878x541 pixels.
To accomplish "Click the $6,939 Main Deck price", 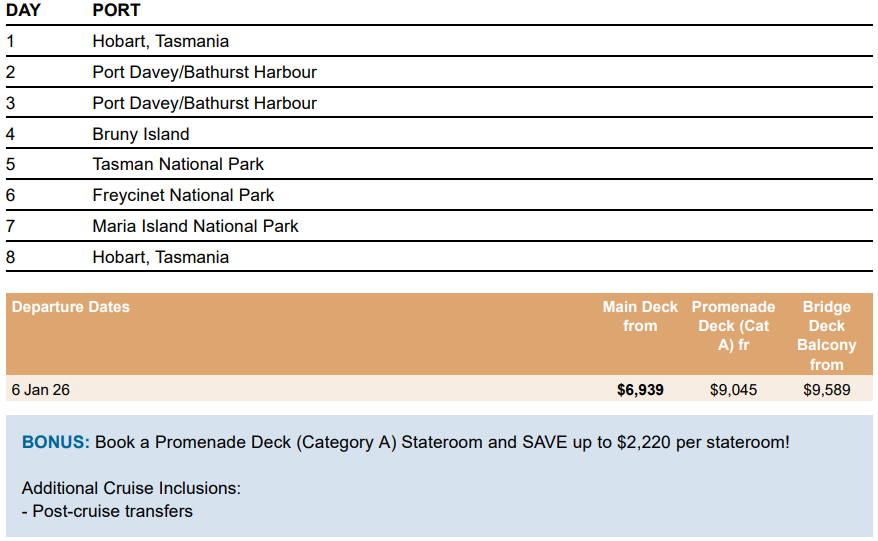I will coord(640,390).
